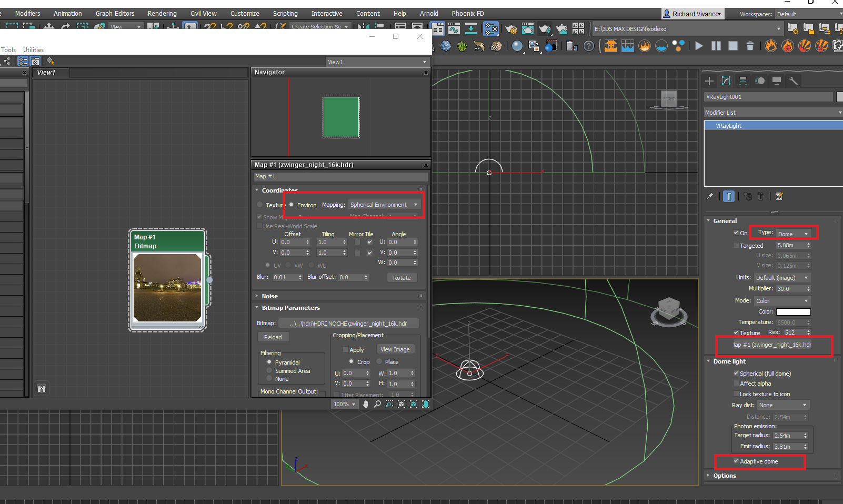Change the light Type dropdown from Dome

[795, 233]
